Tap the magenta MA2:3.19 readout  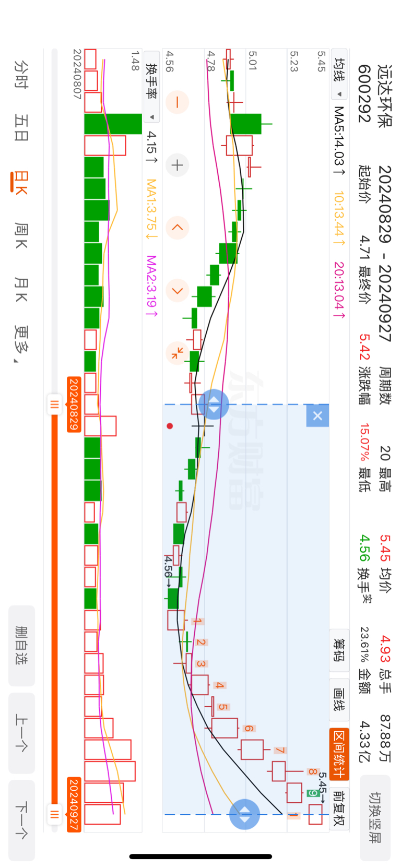(x=151, y=286)
